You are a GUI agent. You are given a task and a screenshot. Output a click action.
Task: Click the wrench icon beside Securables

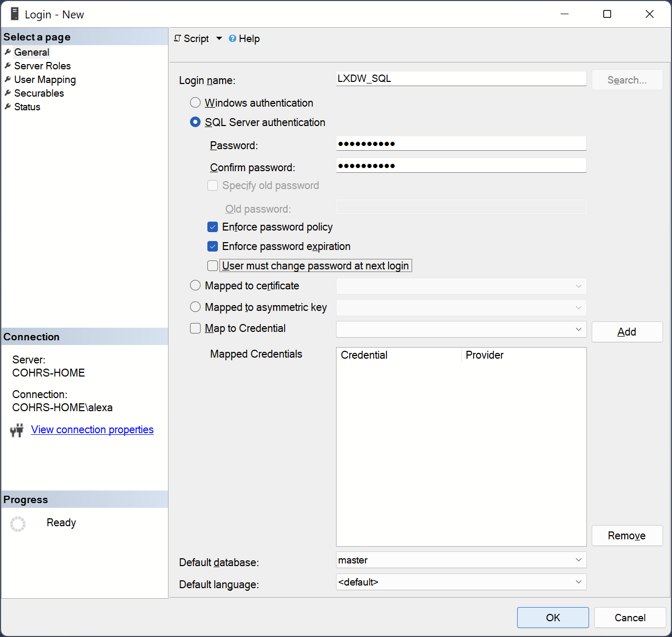[8, 93]
